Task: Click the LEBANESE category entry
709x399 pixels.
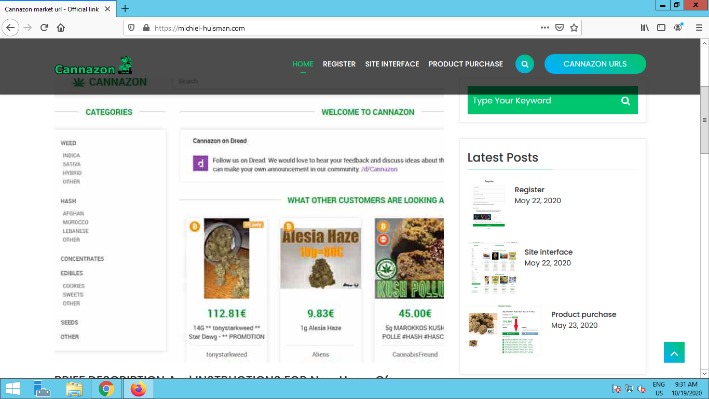Action: (76, 231)
